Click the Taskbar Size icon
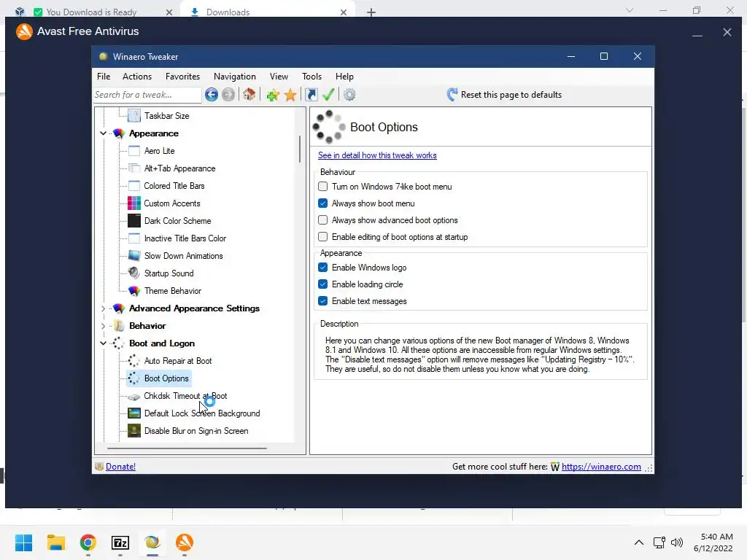747x560 pixels. 134,116
